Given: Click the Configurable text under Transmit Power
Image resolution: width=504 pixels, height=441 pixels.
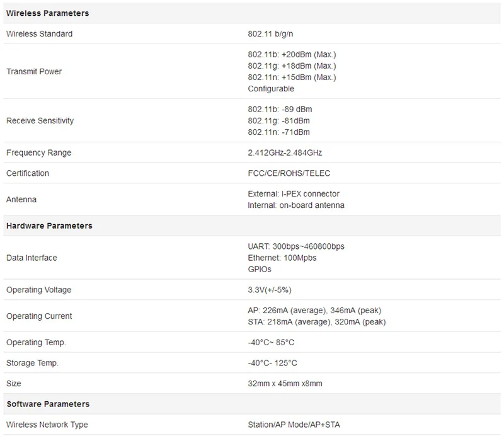Looking at the screenshot, I should tap(271, 89).
